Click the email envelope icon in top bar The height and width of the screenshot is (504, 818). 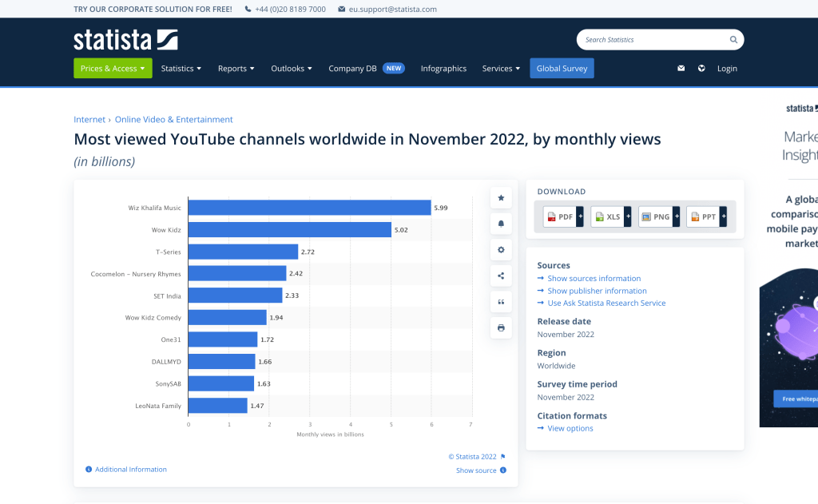(342, 9)
